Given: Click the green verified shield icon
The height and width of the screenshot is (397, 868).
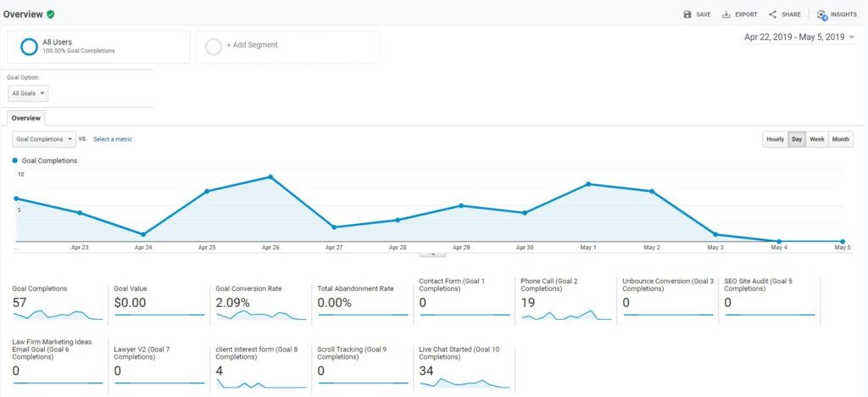Looking at the screenshot, I should pos(50,14).
